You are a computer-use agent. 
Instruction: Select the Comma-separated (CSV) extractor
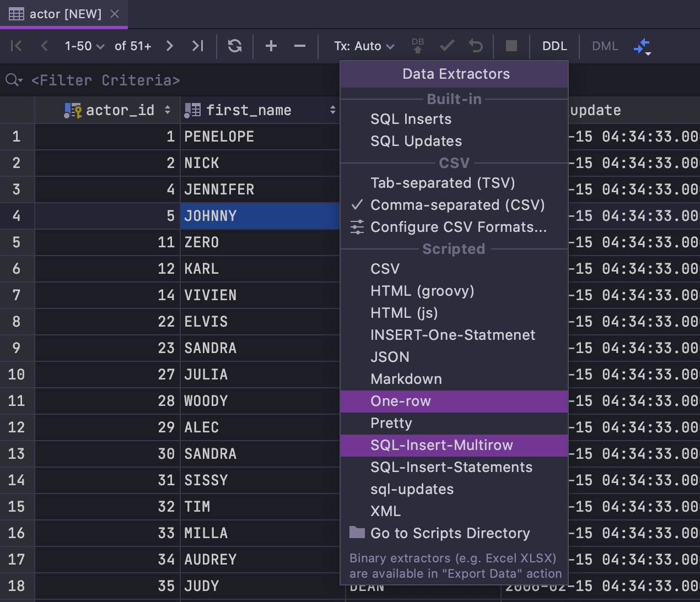454,205
